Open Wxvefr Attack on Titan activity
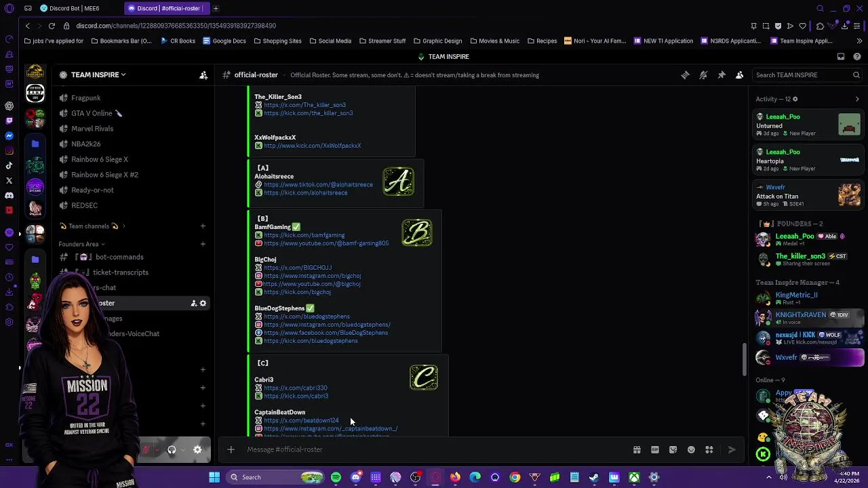The width and height of the screenshot is (868, 488). click(809, 195)
